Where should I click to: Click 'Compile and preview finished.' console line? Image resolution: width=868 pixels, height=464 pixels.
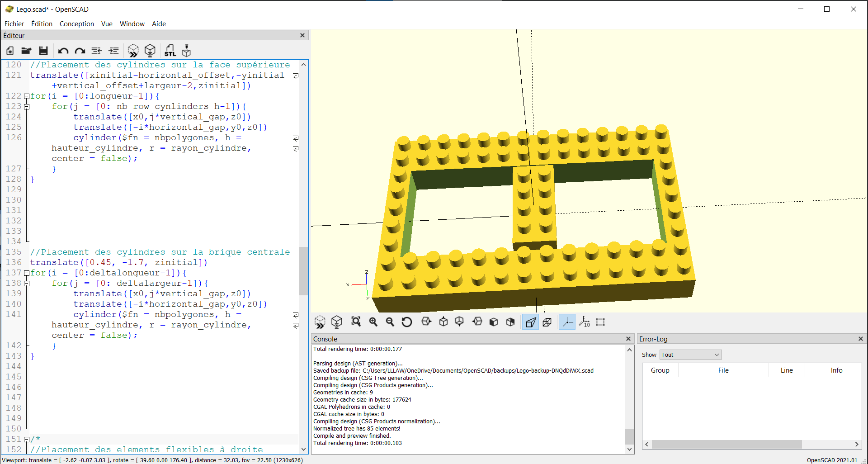pyautogui.click(x=352, y=436)
